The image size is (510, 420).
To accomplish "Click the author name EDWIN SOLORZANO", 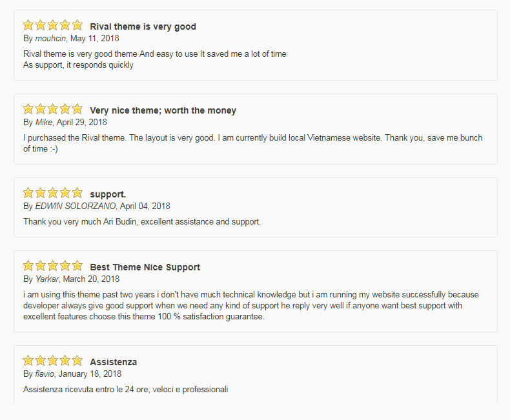I will [x=75, y=206].
